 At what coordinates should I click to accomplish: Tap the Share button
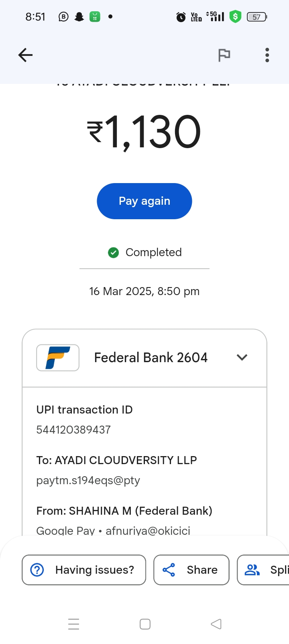tap(191, 570)
